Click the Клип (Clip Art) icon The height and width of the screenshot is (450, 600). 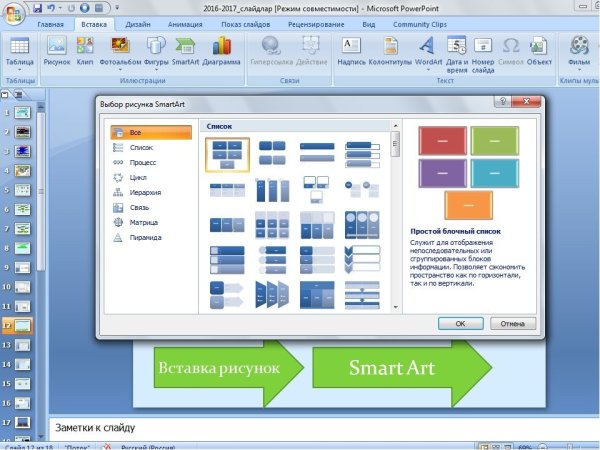point(86,50)
